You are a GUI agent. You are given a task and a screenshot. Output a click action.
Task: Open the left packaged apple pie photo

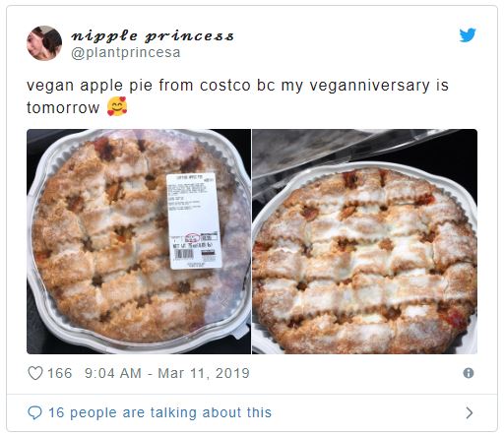coord(139,241)
